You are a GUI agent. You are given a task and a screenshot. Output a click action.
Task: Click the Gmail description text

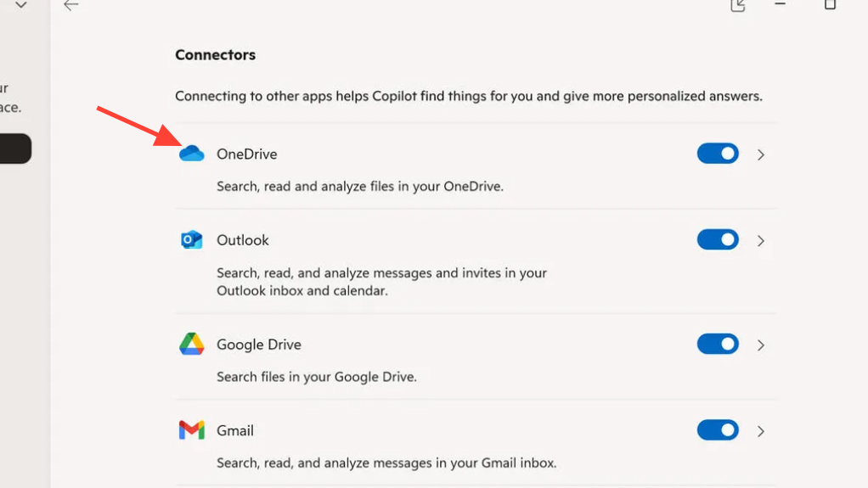(386, 463)
